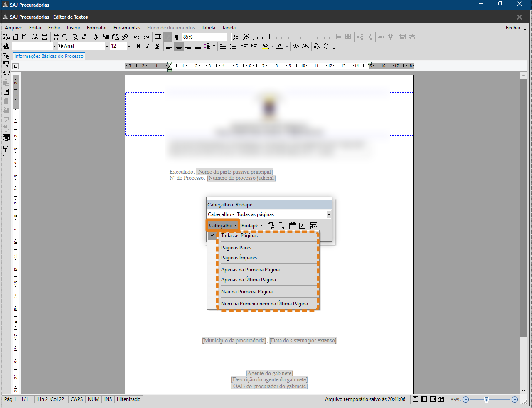Click the insert table grid icon
This screenshot has height=408, width=532.
click(x=158, y=37)
